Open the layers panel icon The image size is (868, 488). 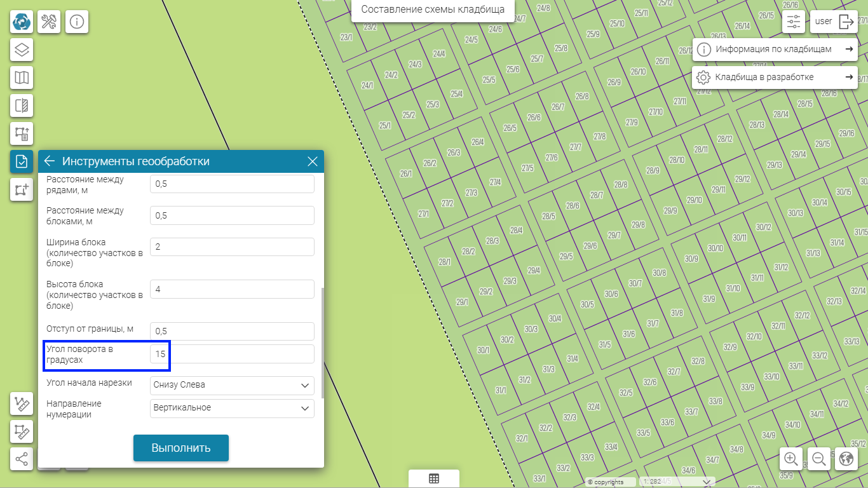coord(22,50)
